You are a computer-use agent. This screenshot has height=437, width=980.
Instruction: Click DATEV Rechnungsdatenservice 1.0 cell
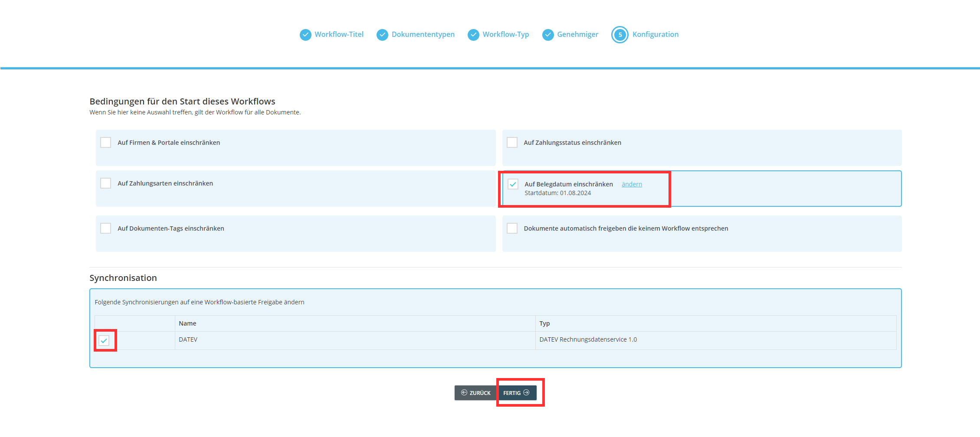[x=716, y=340]
